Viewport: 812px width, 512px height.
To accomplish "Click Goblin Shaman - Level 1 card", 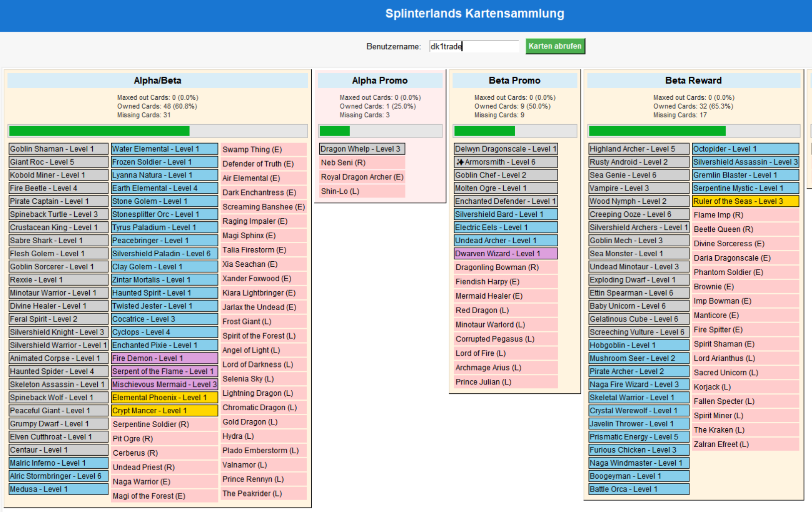I will click(58, 149).
